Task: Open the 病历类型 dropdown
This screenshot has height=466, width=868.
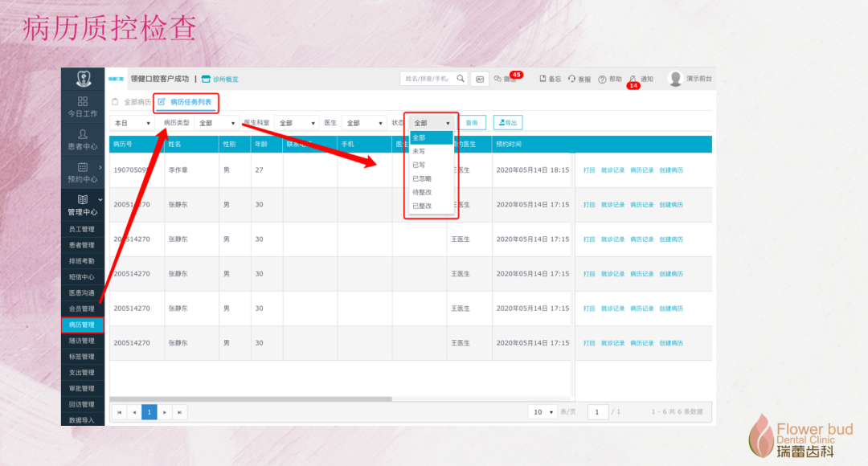Action: pos(216,123)
